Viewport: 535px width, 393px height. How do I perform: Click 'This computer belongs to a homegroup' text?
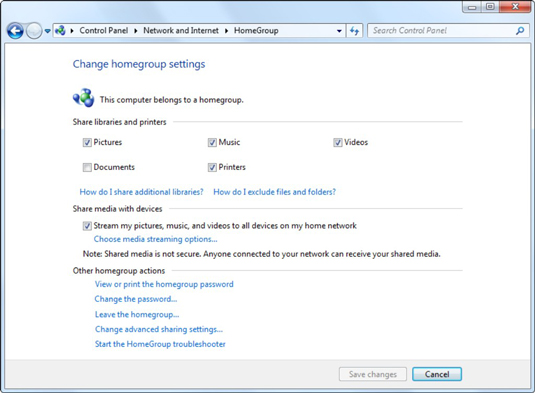[172, 100]
